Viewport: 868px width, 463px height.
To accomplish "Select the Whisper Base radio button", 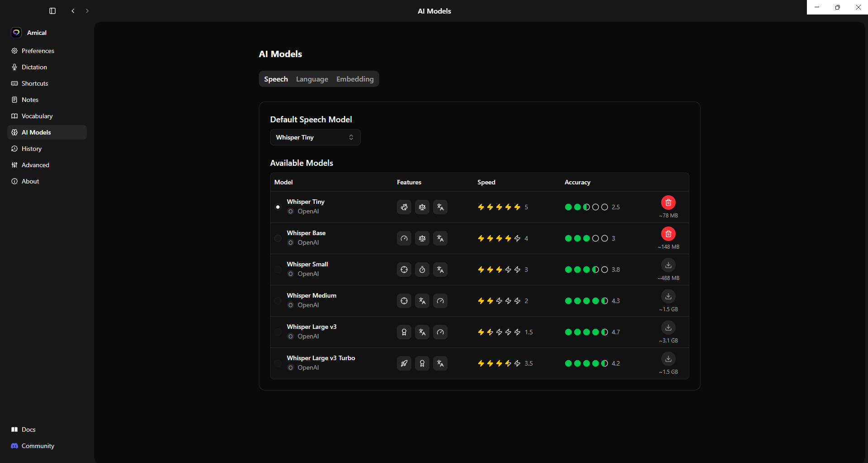I will [278, 238].
